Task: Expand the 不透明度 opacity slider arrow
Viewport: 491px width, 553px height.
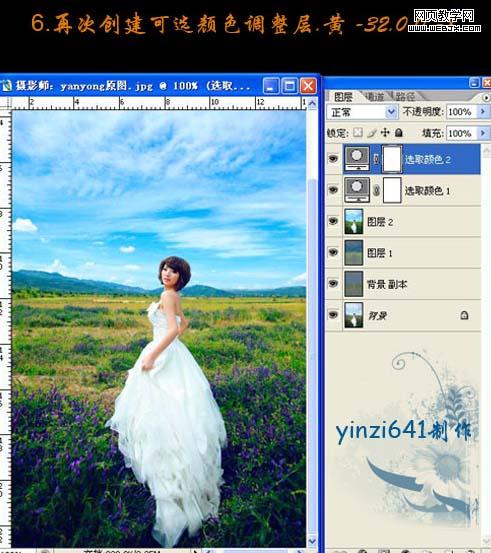Action: [483, 112]
